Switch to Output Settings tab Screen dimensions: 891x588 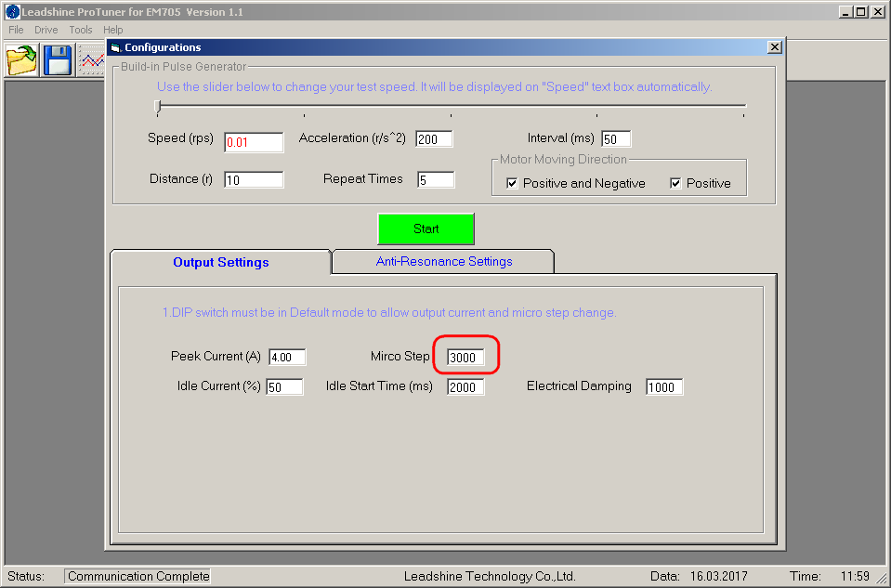point(220,262)
